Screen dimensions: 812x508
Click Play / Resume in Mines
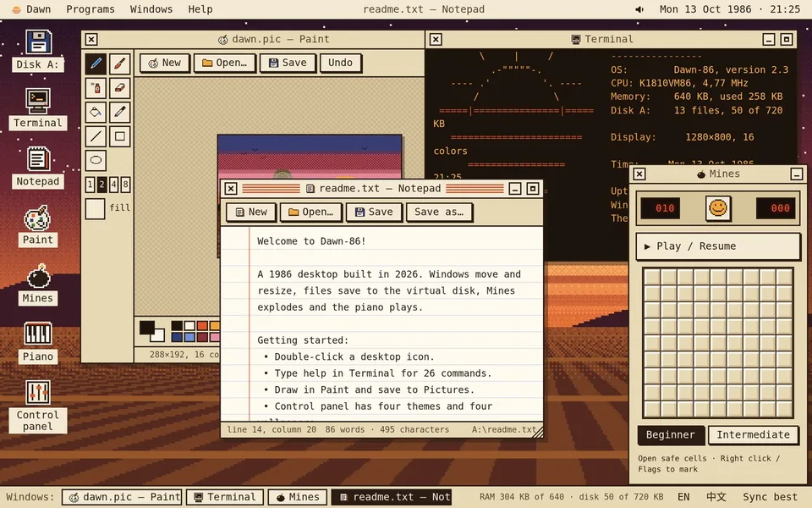pos(718,246)
